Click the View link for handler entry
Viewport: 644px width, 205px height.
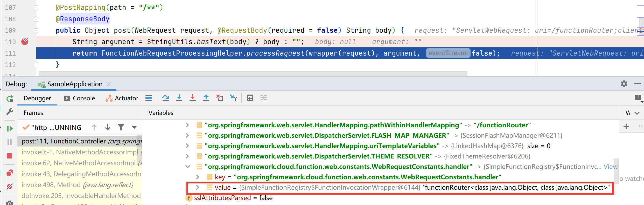pos(610,167)
